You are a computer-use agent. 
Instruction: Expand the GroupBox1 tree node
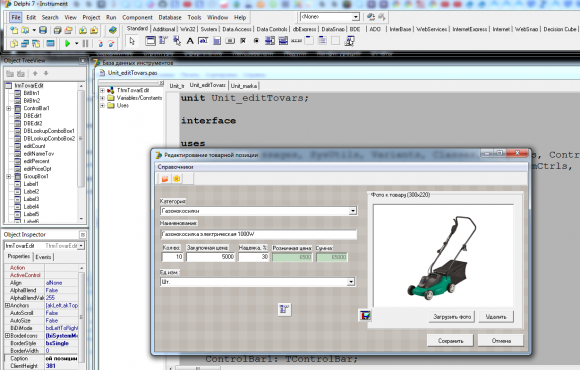(9, 176)
